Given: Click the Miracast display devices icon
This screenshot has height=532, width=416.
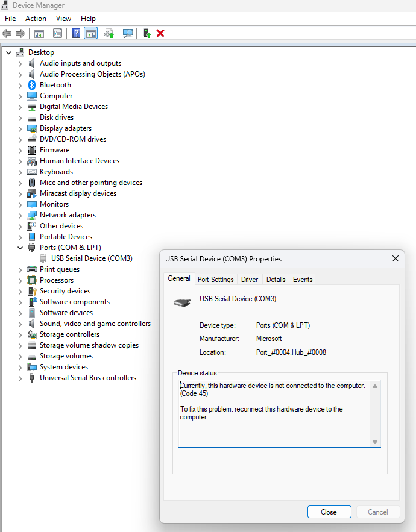Looking at the screenshot, I should 32,193.
